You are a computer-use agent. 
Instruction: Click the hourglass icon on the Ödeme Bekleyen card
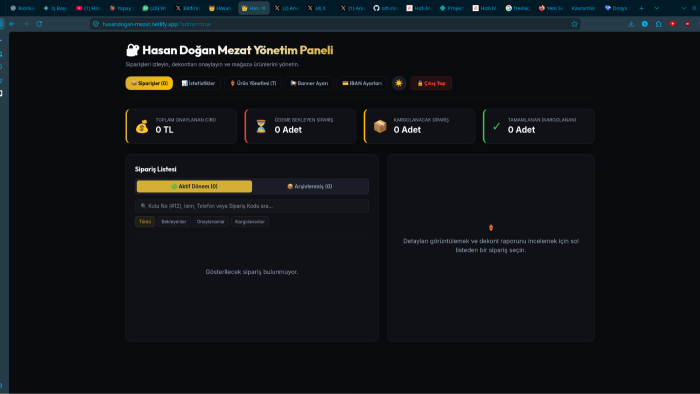click(261, 126)
